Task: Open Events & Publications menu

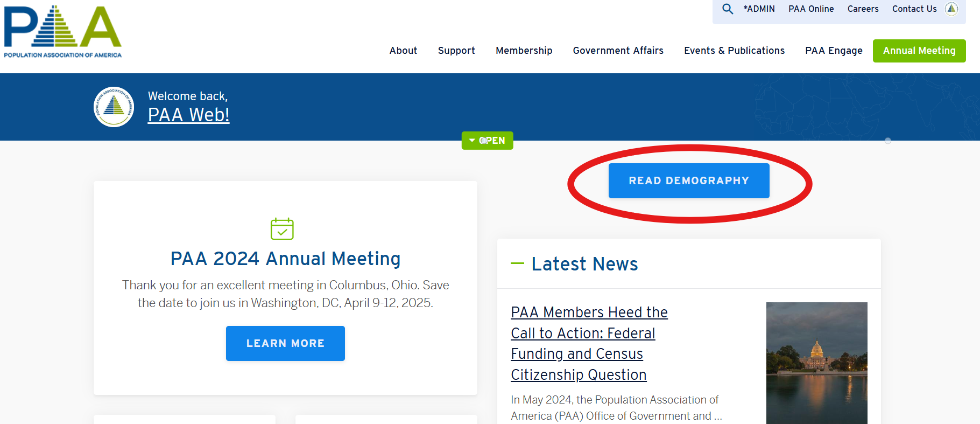Action: click(734, 51)
